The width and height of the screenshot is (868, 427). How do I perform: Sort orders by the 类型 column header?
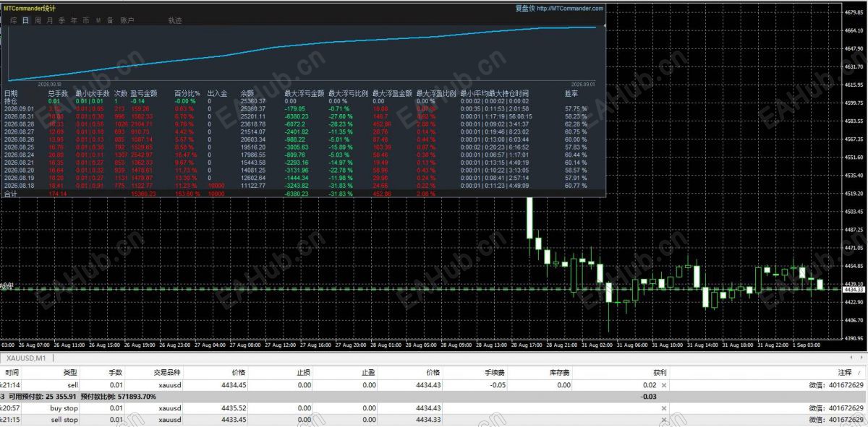point(70,372)
